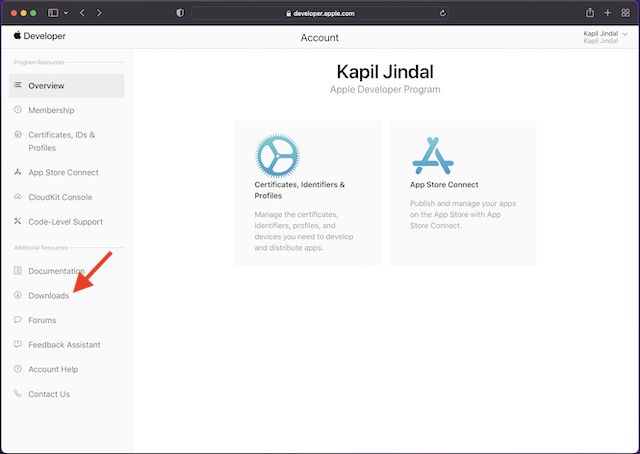The image size is (640, 454).
Task: Click the App Store Connect sidebar icon
Action: 18,172
